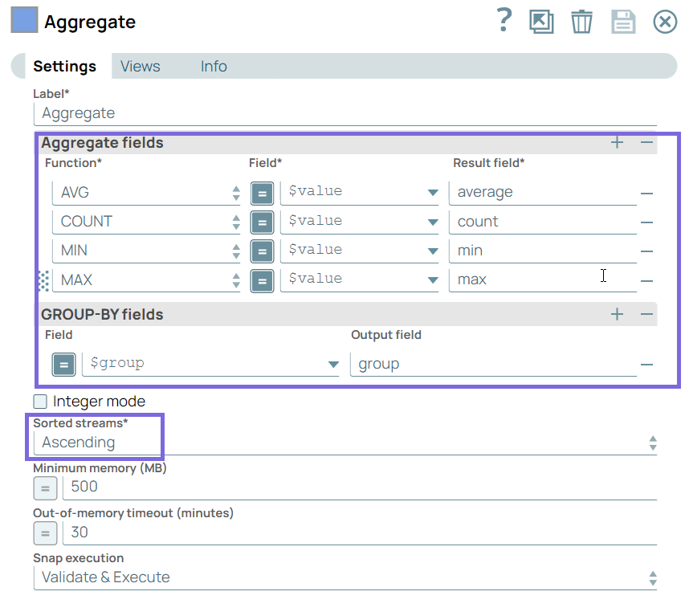Switch to the Info tab
This screenshot has width=689, height=616.
pyautogui.click(x=214, y=67)
